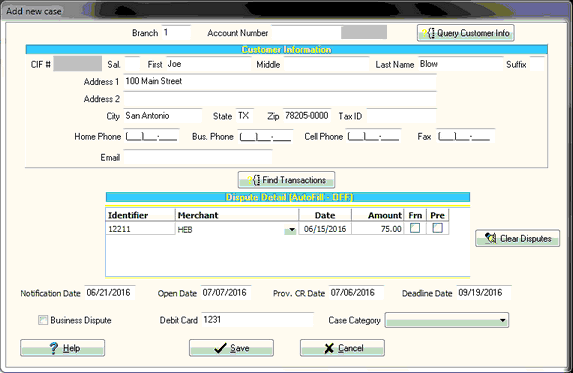Select Amount cell 75.00
Image resolution: width=573 pixels, height=373 pixels.
tap(377, 229)
